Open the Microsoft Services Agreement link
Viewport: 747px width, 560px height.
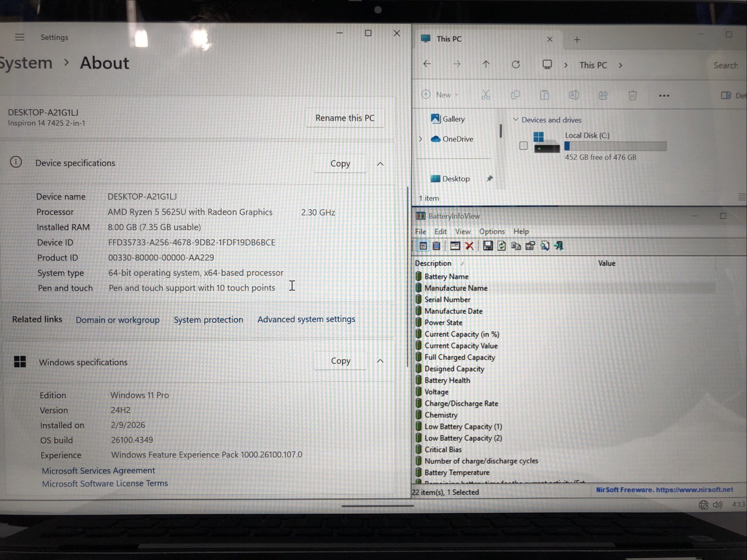tap(99, 470)
